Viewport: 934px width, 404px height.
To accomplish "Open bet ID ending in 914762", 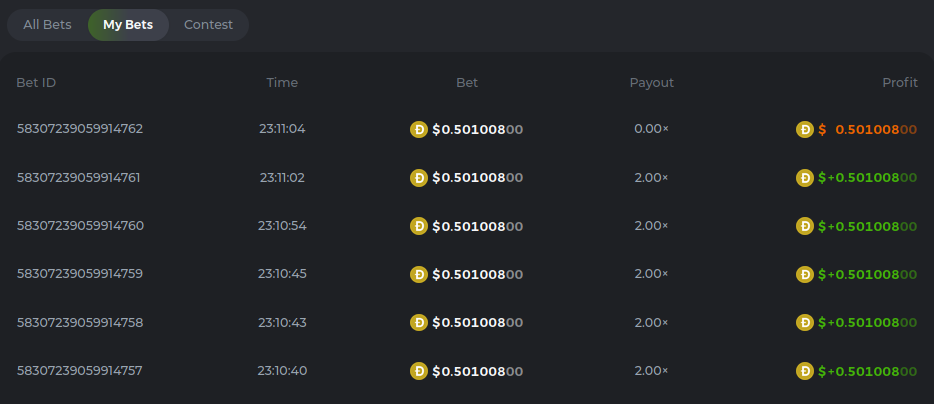I will point(80,129).
